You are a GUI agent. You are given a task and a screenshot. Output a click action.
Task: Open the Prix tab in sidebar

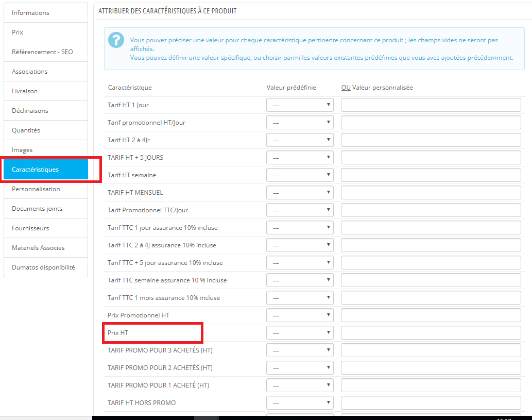(46, 32)
